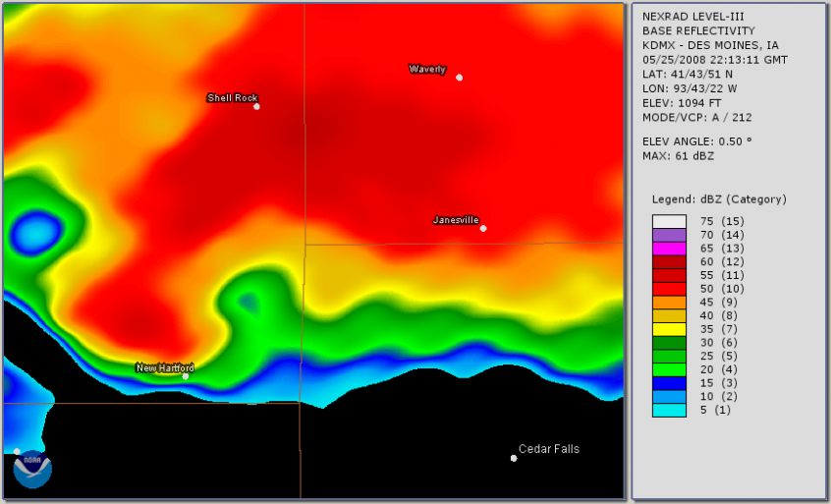Viewport: 831px width, 504px height.
Task: Click the 30 dBZ dark green swatch
Action: (669, 342)
